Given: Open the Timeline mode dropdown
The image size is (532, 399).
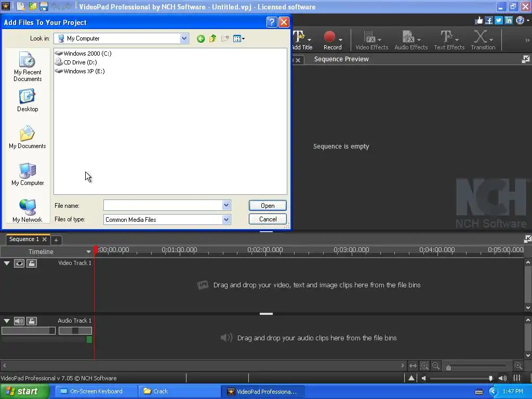Looking at the screenshot, I should (x=88, y=252).
